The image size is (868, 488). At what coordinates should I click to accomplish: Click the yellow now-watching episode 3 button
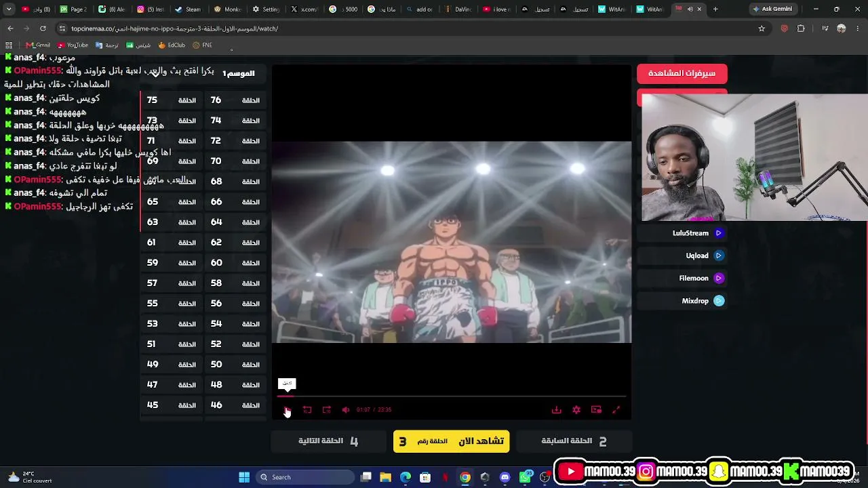pyautogui.click(x=451, y=441)
